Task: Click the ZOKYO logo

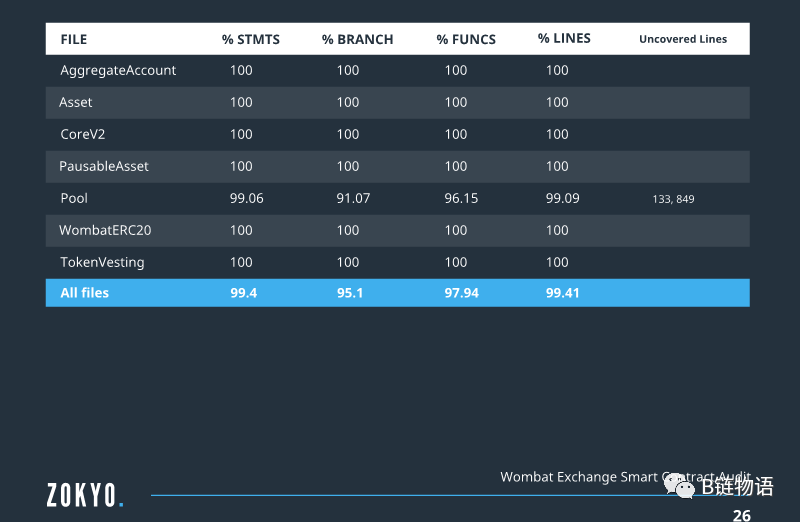Action: [x=85, y=495]
